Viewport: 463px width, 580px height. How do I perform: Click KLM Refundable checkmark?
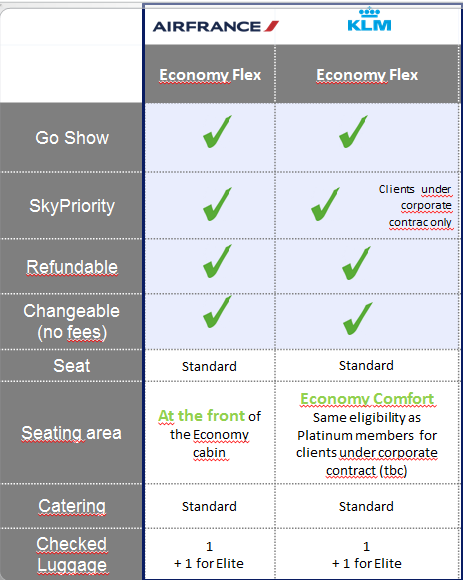[356, 263]
